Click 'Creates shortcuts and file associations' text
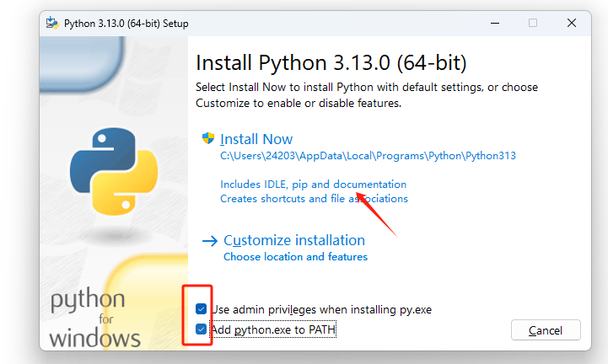This screenshot has width=608, height=364. pos(314,199)
